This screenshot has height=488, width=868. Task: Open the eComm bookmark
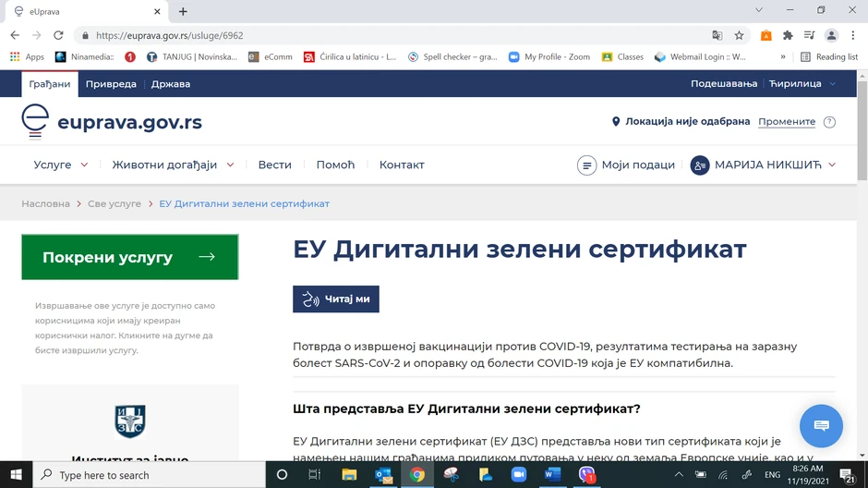[271, 56]
